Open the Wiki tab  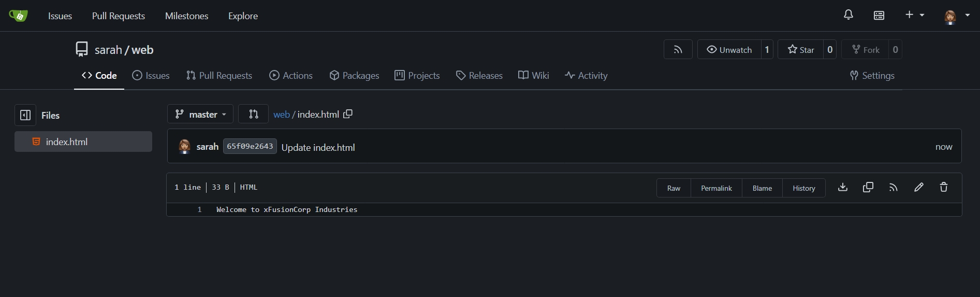click(534, 76)
